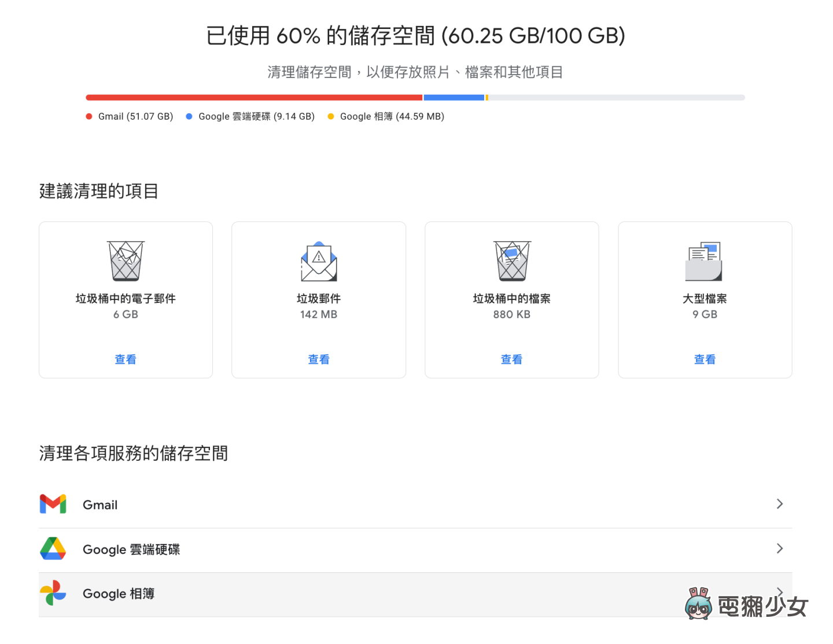Click the spam mail envelope warning icon

coord(319,261)
